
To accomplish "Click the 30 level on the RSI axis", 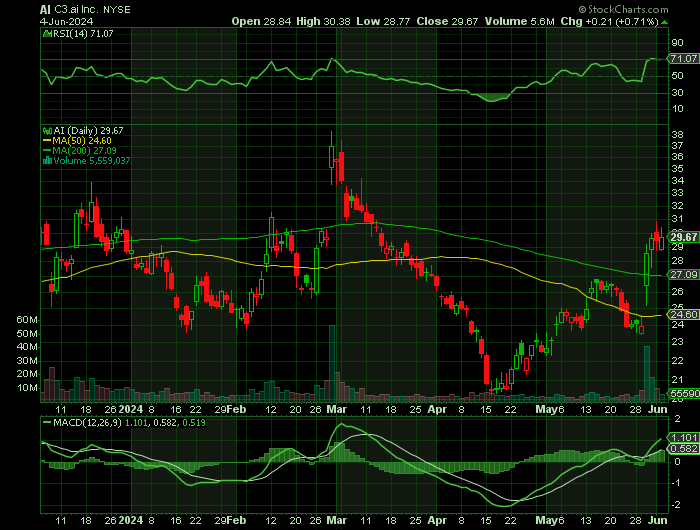I will [x=677, y=92].
